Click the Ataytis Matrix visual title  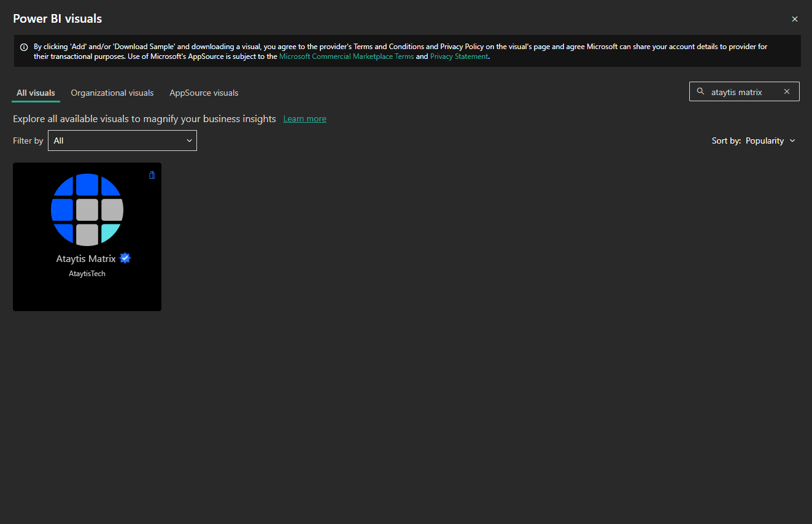point(86,259)
